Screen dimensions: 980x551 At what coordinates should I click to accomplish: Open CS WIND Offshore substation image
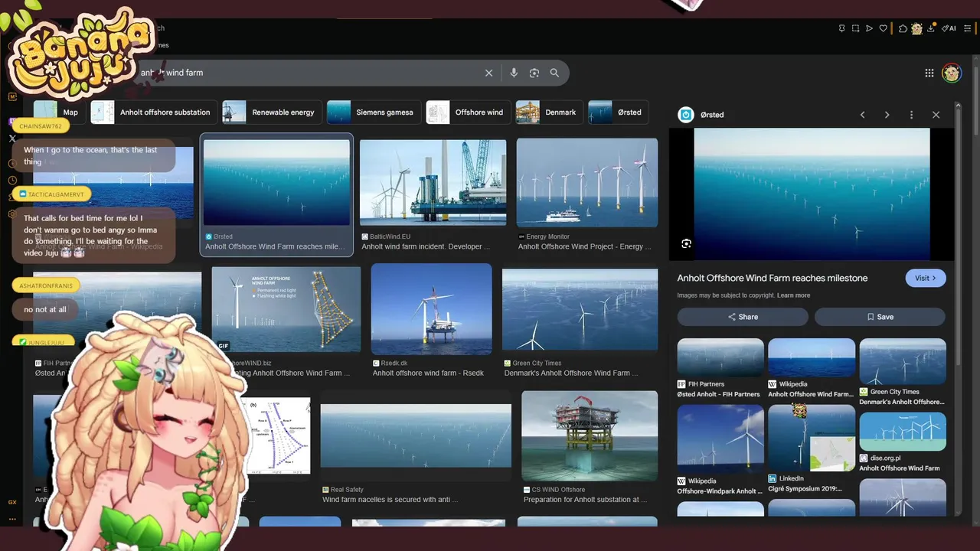590,435
